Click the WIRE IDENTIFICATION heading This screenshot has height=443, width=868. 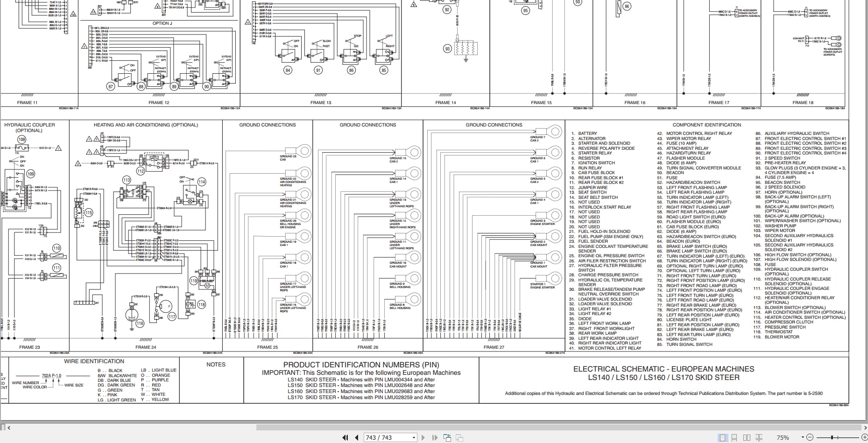pos(94,361)
